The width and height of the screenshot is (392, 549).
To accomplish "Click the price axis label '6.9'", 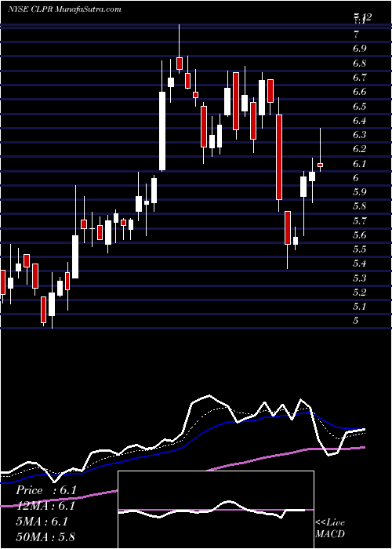I will click(x=359, y=49).
